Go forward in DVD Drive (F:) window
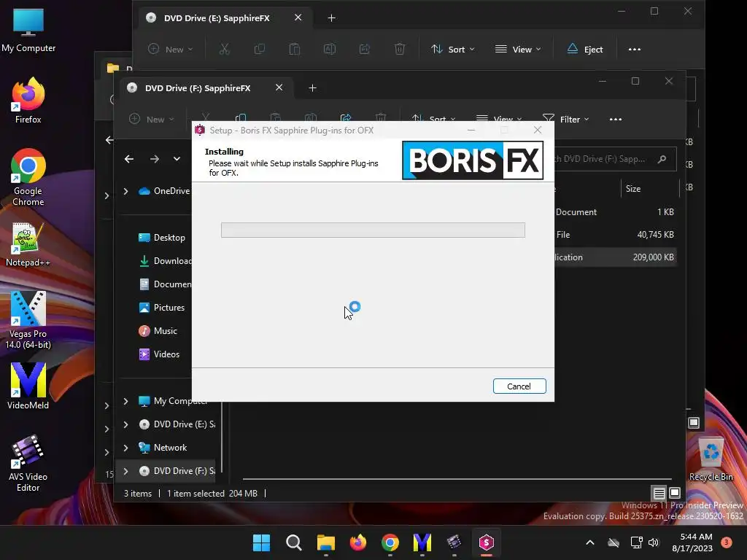This screenshot has width=747, height=560. point(155,159)
